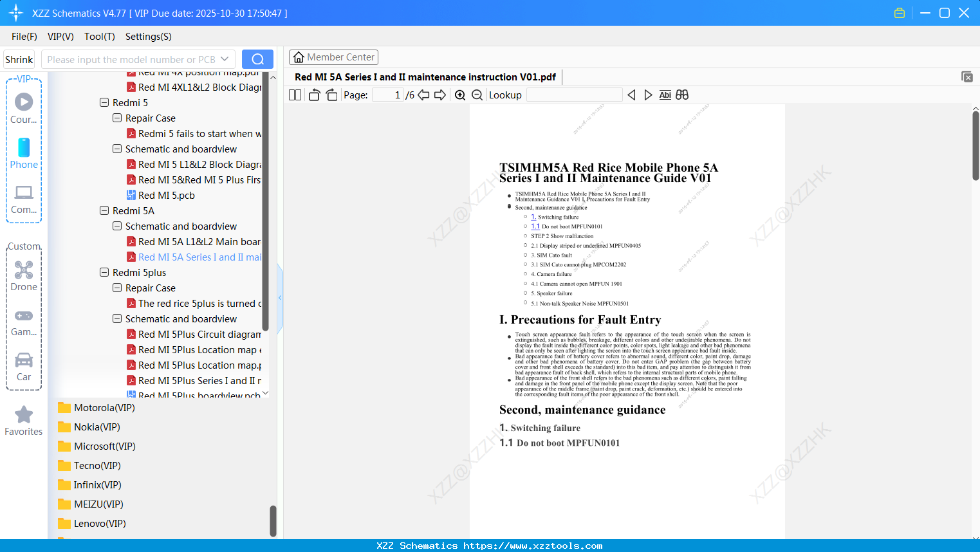Collapse the Redmi 5plus tree node
Image resolution: width=980 pixels, height=552 pixels.
(x=104, y=273)
